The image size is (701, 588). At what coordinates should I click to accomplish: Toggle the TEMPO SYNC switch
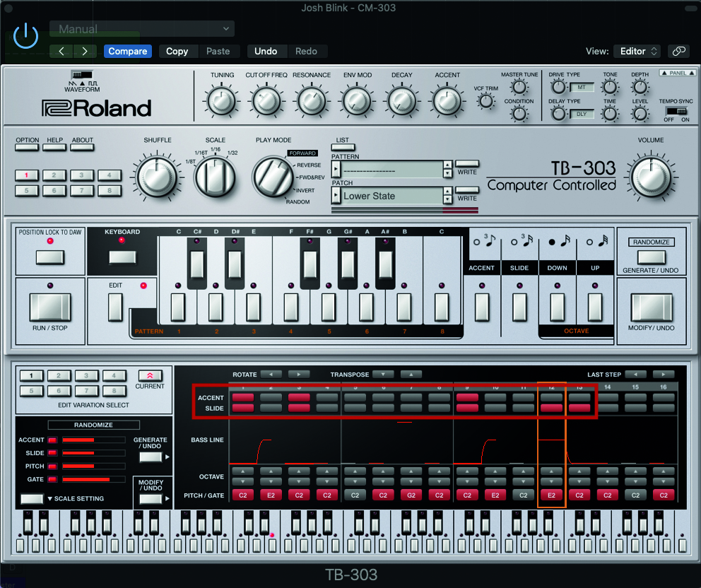point(676,111)
